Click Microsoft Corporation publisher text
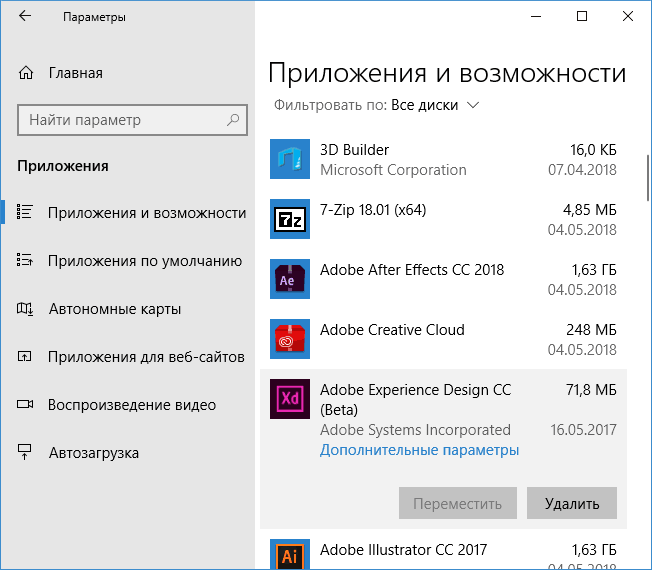Image resolution: width=652 pixels, height=570 pixels. click(x=393, y=170)
